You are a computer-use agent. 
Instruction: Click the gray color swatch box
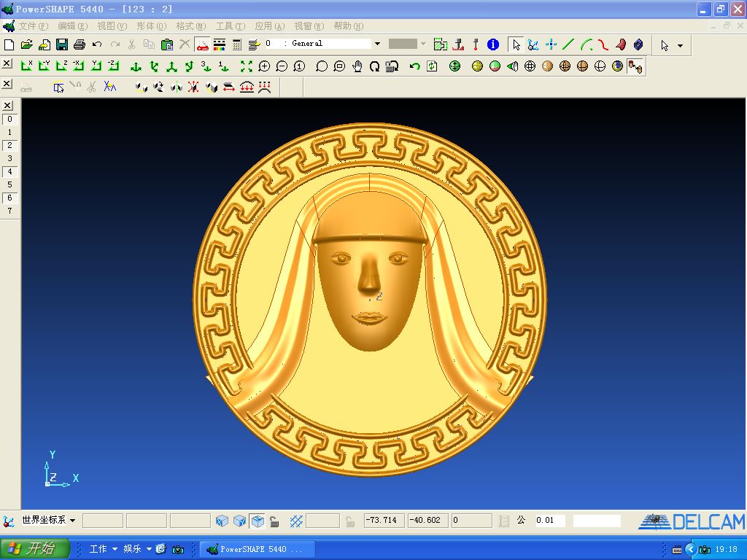(403, 44)
